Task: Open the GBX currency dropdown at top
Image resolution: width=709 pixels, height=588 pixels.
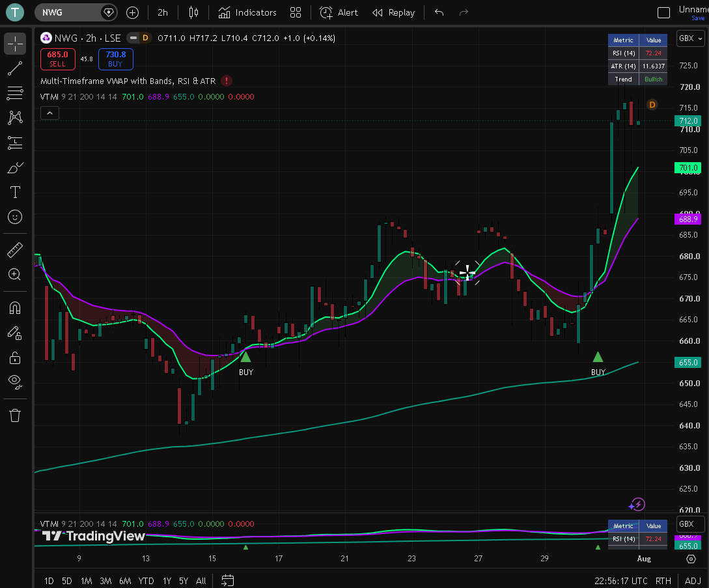Action: click(x=691, y=38)
